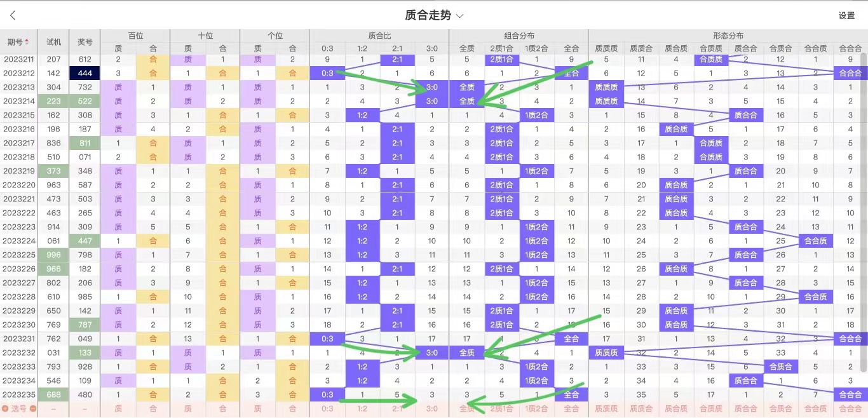This screenshot has width=868, height=418.
Task: Choose 合合合 in the selection row
Action: pos(850,409)
